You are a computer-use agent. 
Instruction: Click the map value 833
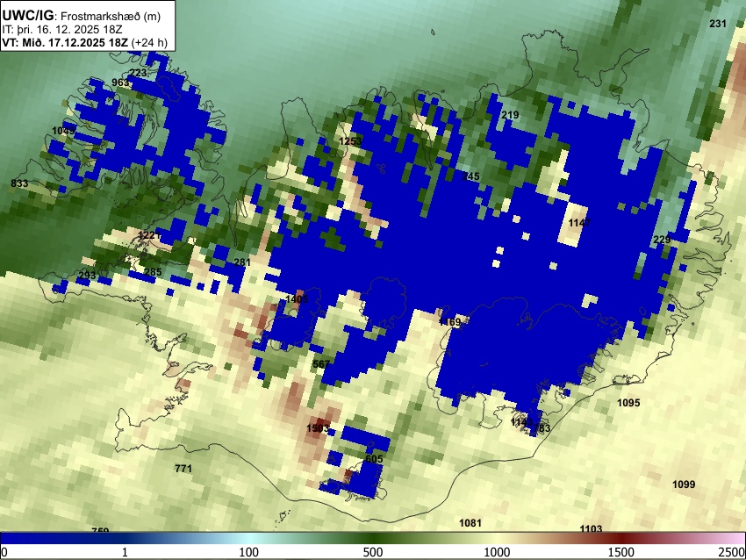[x=19, y=183]
